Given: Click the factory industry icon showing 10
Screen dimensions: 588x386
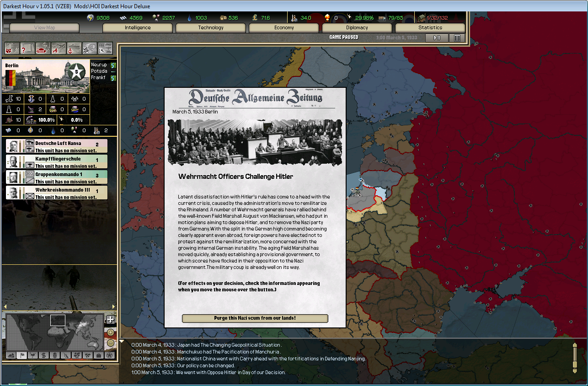Looking at the screenshot, I should tap(9, 120).
